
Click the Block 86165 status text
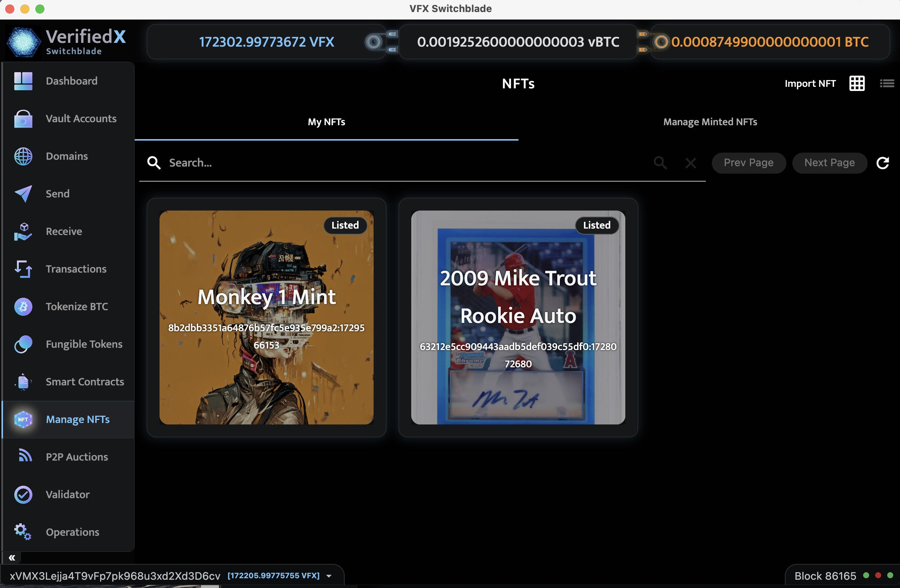825,576
